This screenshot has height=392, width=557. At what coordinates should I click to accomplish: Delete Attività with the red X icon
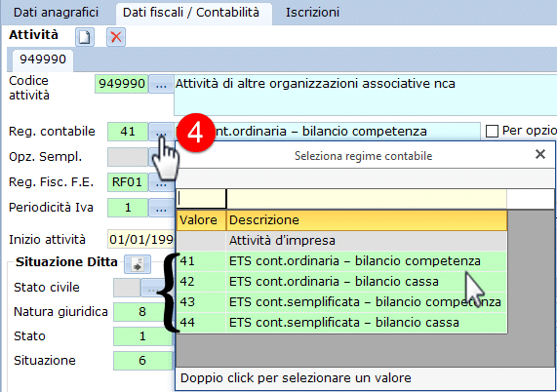click(x=116, y=37)
